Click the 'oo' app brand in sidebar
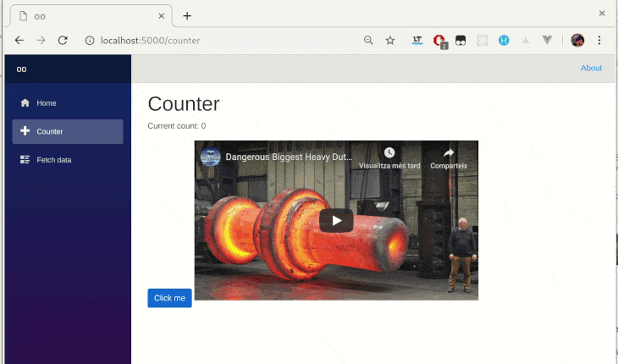The height and width of the screenshot is (364, 618). tap(21, 69)
